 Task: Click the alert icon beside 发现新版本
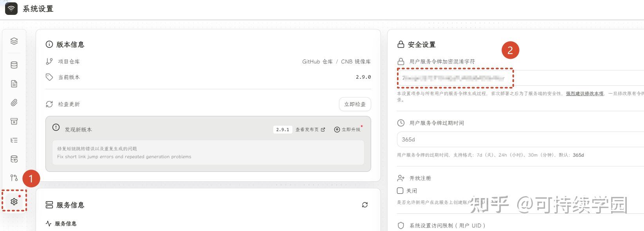[56, 127]
